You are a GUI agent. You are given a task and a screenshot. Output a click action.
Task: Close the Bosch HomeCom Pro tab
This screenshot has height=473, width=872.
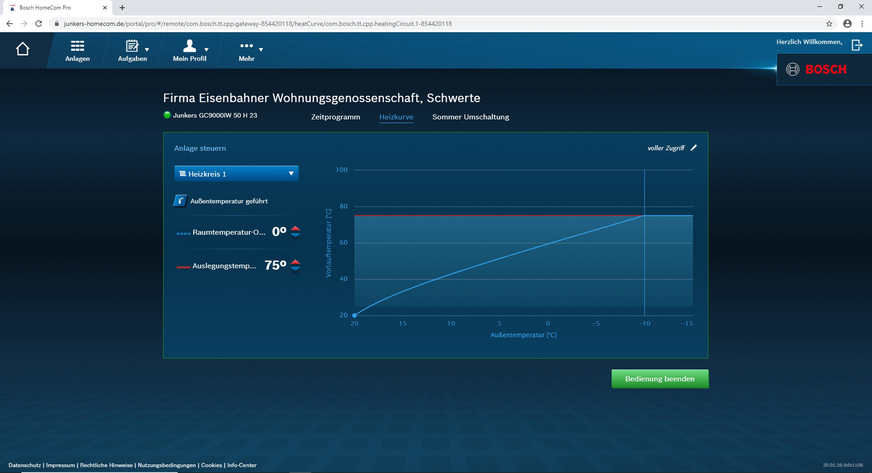[x=105, y=8]
